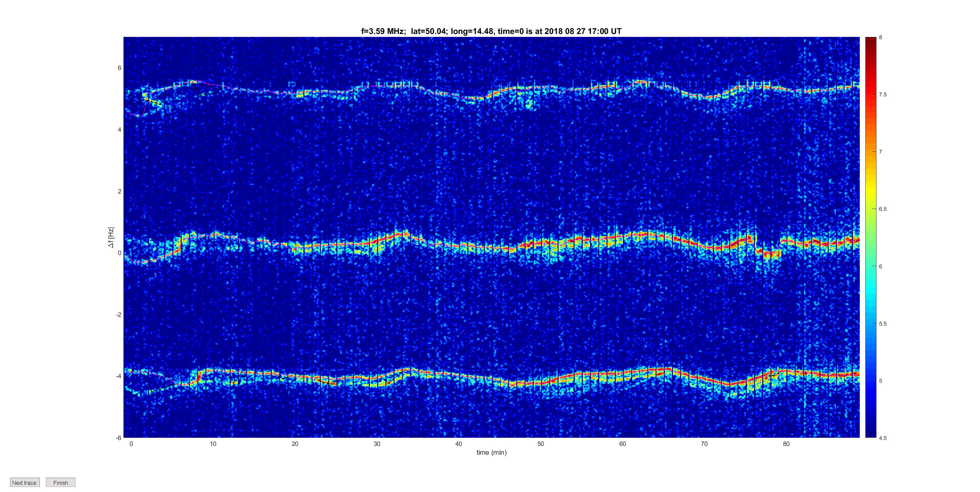Select the plot title text with f=3.59 MHz

491,31
